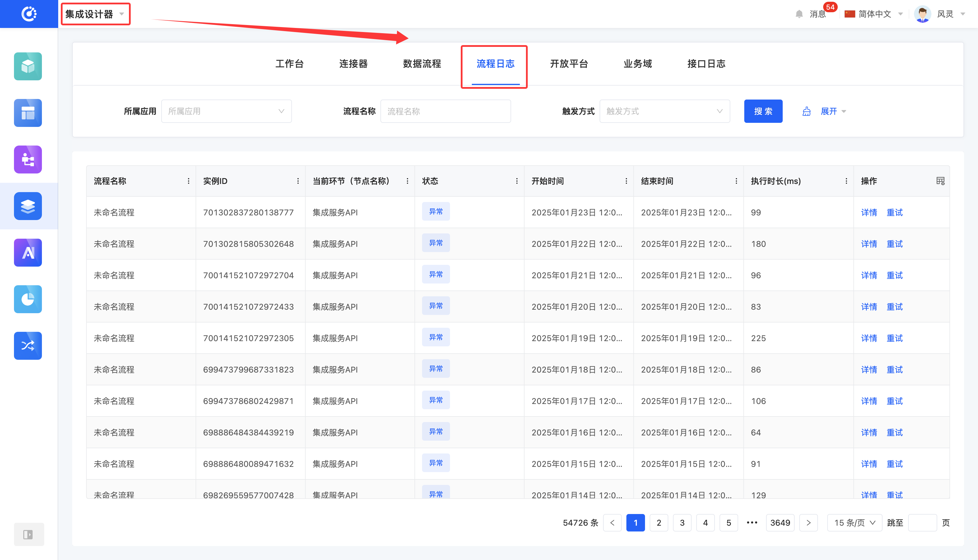Focus the 流程名称 input field
The height and width of the screenshot is (560, 978).
[445, 111]
